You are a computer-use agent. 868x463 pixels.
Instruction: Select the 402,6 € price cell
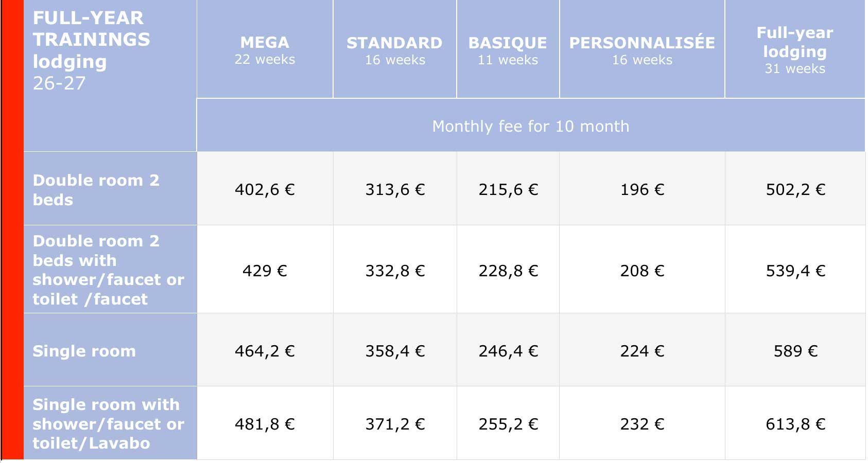click(265, 189)
